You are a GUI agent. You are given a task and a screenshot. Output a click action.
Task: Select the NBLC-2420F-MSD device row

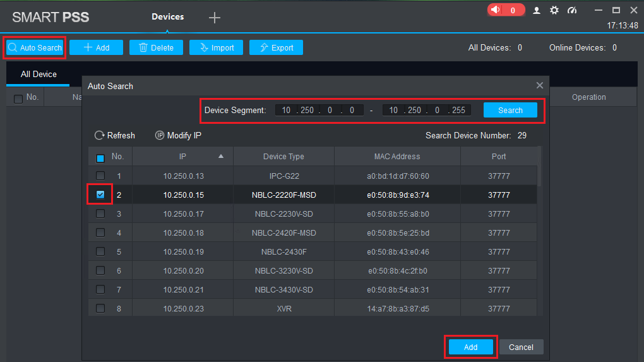[x=313, y=233]
